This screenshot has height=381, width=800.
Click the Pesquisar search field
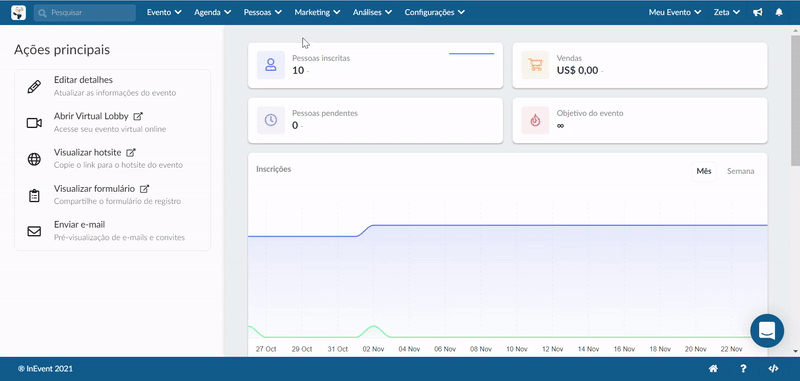coord(85,12)
